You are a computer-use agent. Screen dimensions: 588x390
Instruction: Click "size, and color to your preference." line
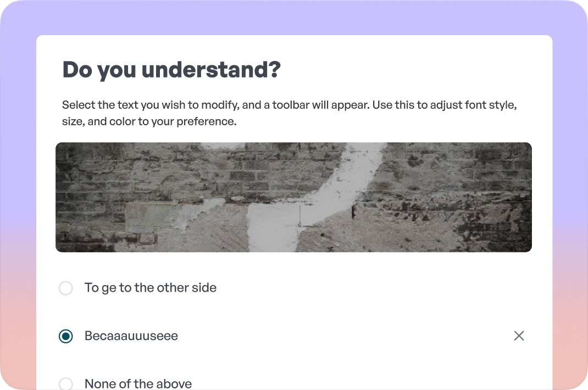pyautogui.click(x=149, y=121)
